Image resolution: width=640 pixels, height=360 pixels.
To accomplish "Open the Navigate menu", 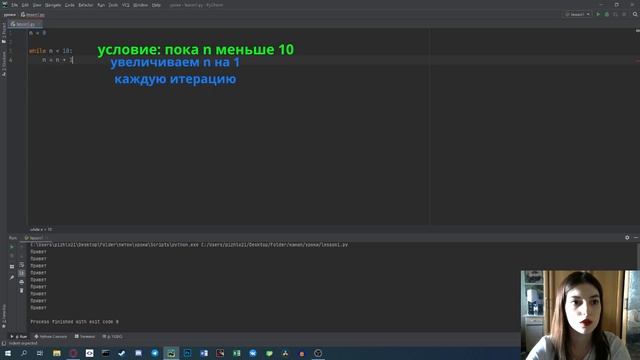I will 53,5.
